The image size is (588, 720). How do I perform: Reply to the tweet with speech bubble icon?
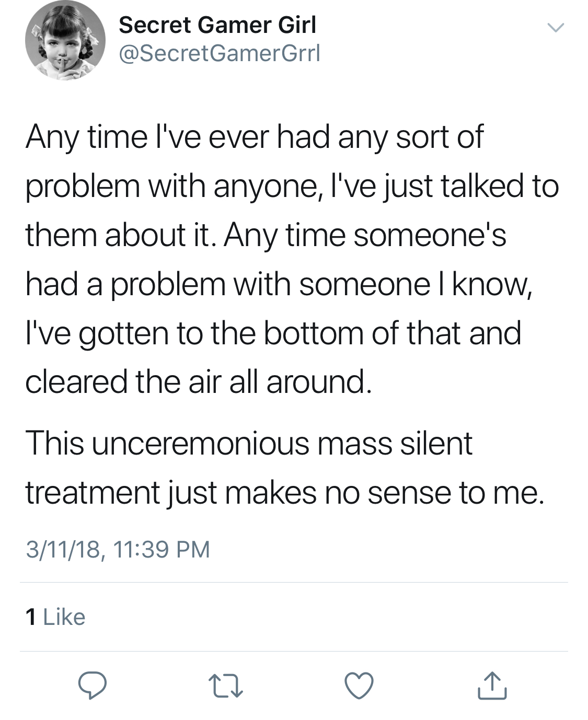coord(93,686)
